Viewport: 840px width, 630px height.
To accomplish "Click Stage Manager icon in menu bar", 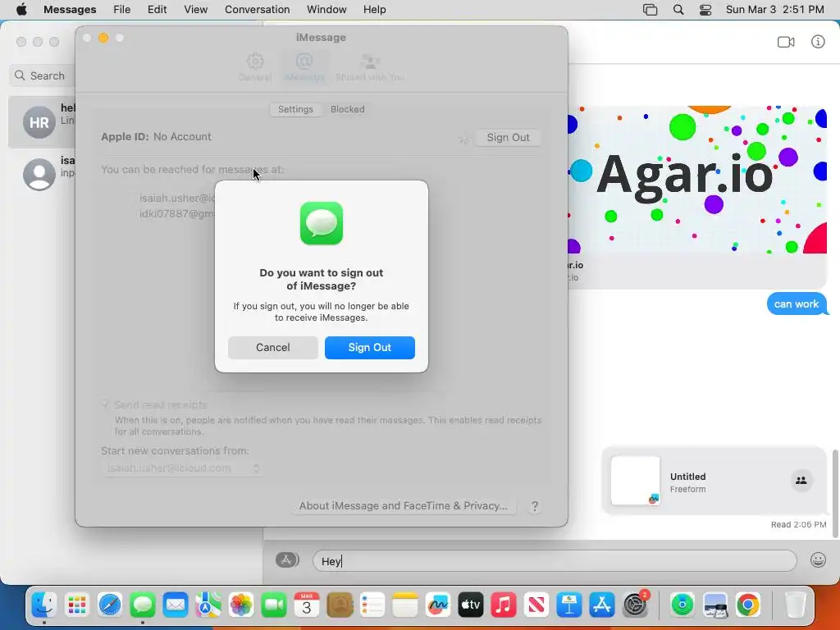I will [650, 10].
